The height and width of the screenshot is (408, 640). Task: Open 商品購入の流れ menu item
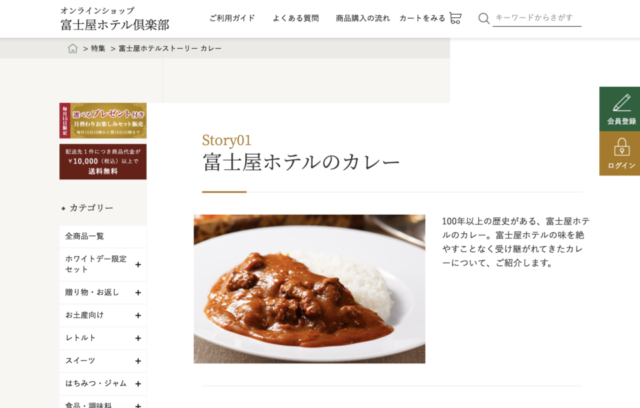click(362, 18)
